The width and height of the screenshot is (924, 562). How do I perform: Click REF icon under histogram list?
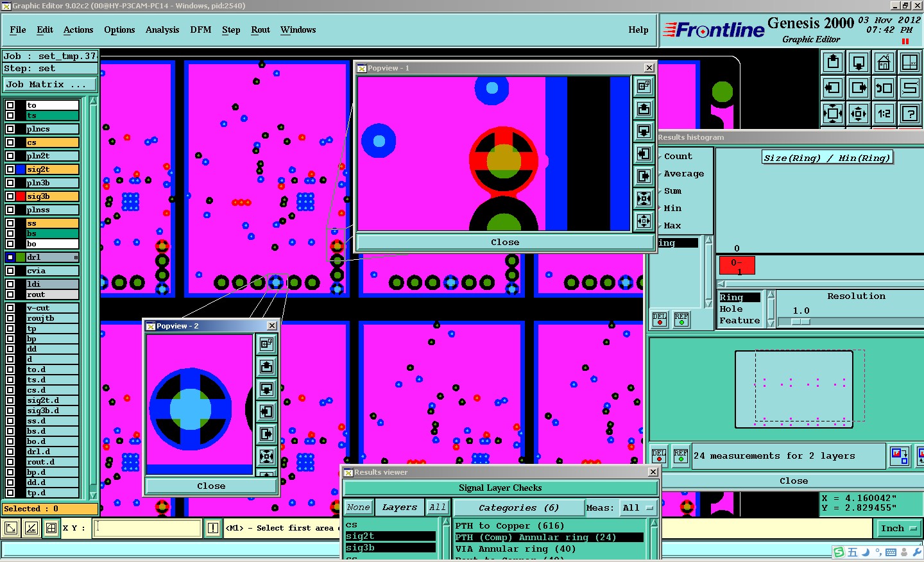coord(681,319)
